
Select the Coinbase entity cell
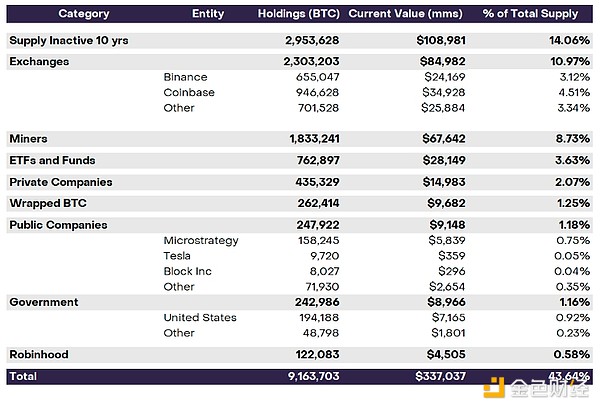[x=189, y=92]
